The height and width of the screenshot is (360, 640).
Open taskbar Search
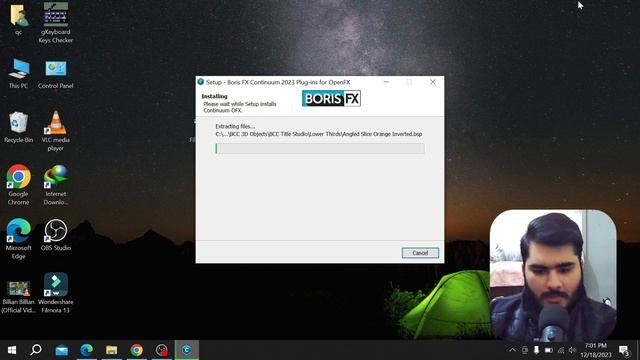(36, 350)
